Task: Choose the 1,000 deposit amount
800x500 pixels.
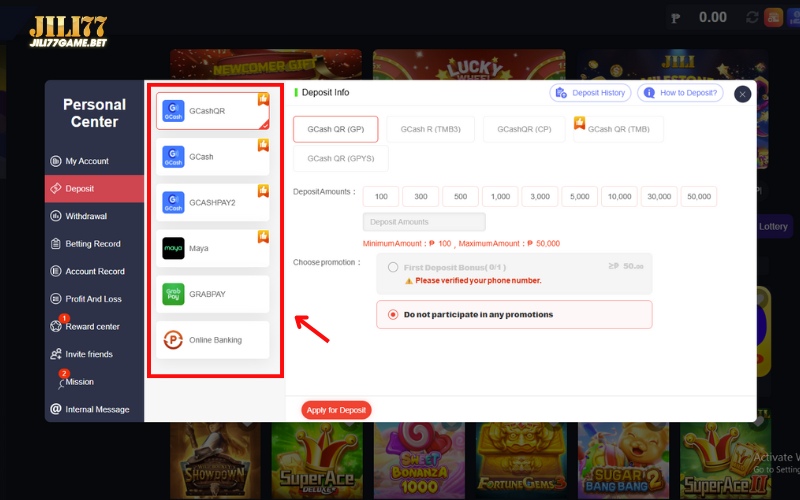Action: [501, 196]
